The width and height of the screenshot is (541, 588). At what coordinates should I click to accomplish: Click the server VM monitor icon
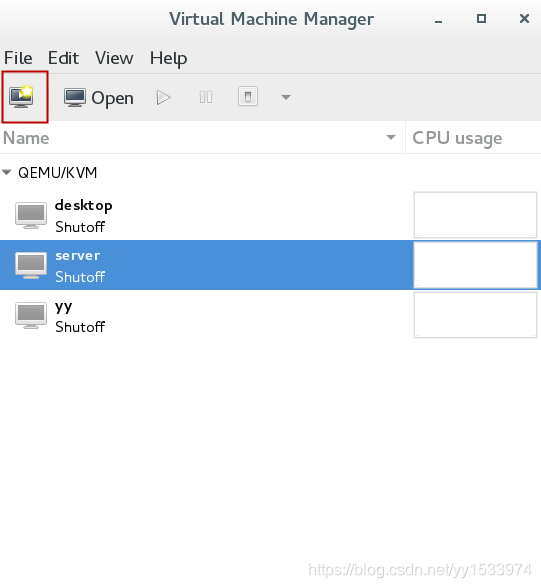(31, 265)
